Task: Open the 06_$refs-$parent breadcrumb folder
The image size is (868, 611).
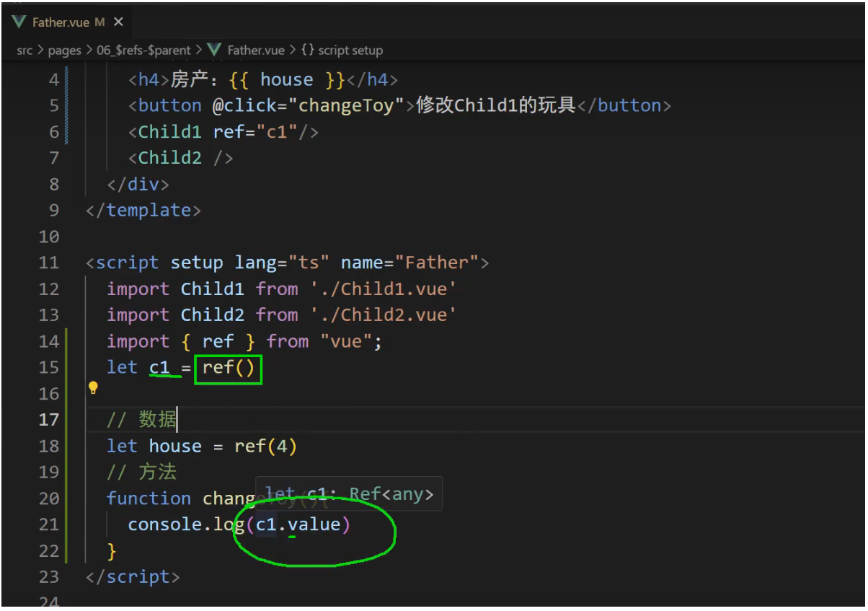Action: click(x=143, y=50)
